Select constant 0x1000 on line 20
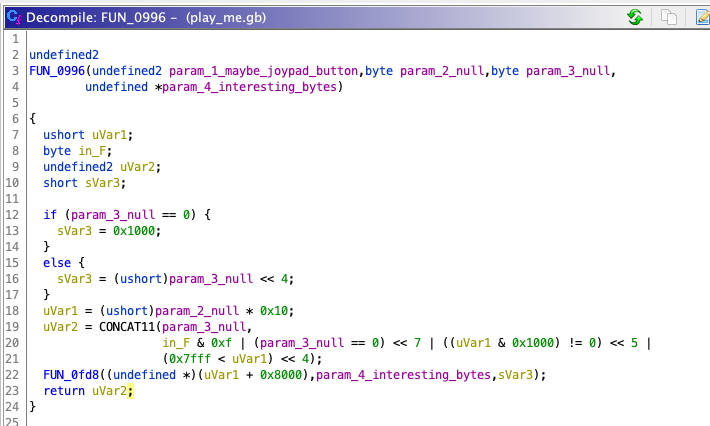 point(533,343)
